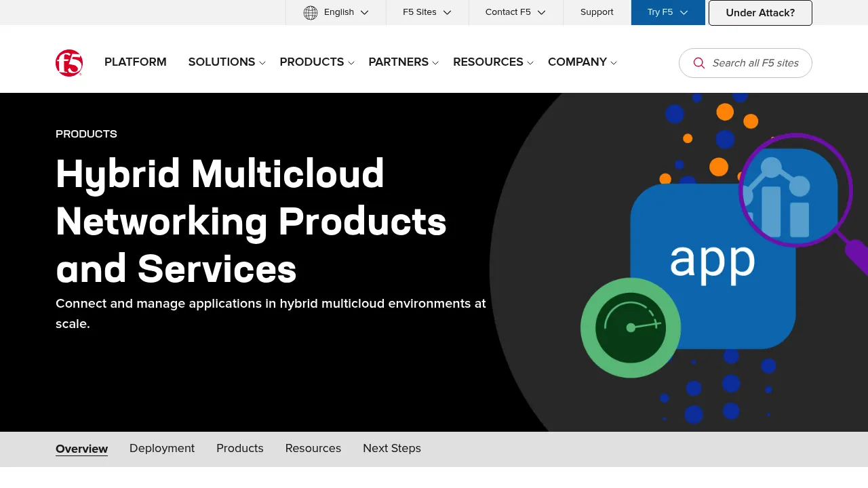Go to the Next Steps section

point(392,449)
